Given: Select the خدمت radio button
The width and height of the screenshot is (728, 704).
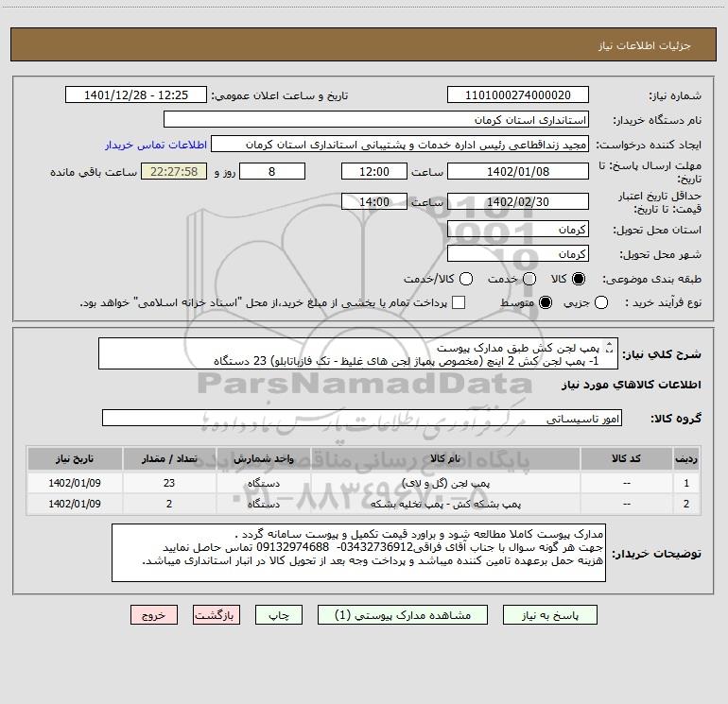Looking at the screenshot, I should click(x=529, y=279).
